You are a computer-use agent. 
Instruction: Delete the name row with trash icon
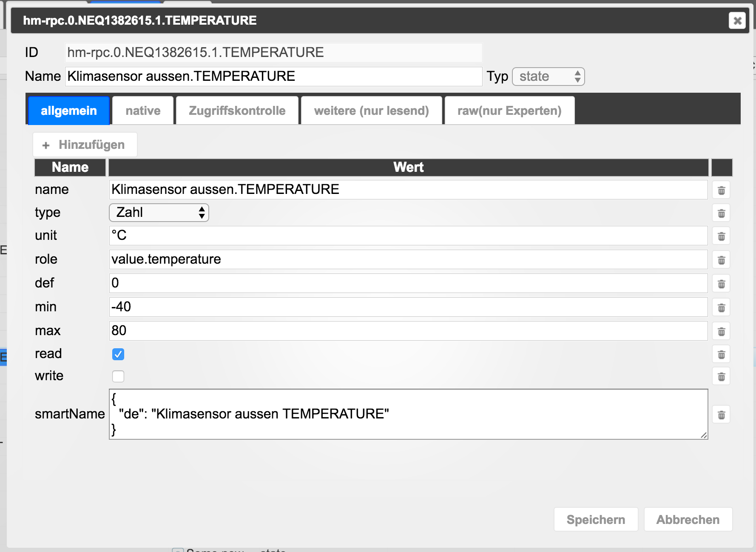coord(721,190)
